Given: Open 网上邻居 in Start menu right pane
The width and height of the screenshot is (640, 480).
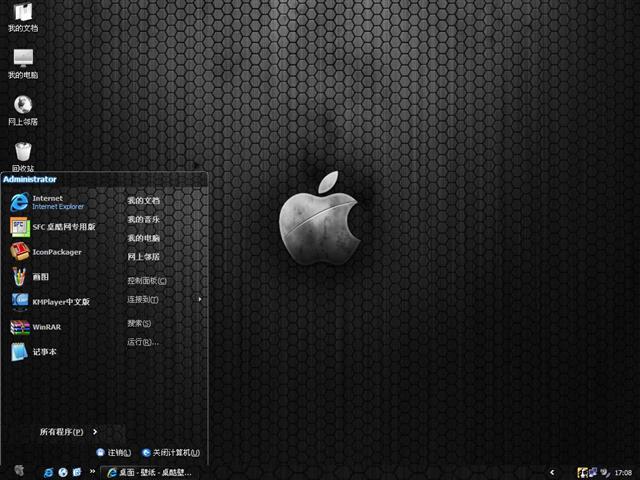Looking at the screenshot, I should coord(143,257).
